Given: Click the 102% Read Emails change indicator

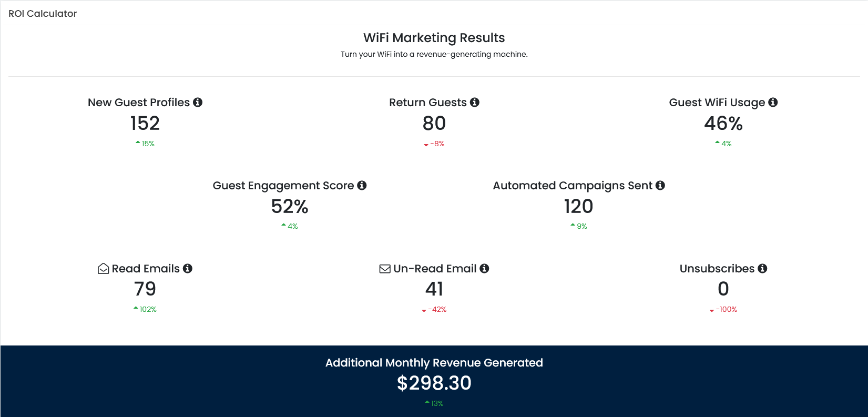Looking at the screenshot, I should [145, 309].
